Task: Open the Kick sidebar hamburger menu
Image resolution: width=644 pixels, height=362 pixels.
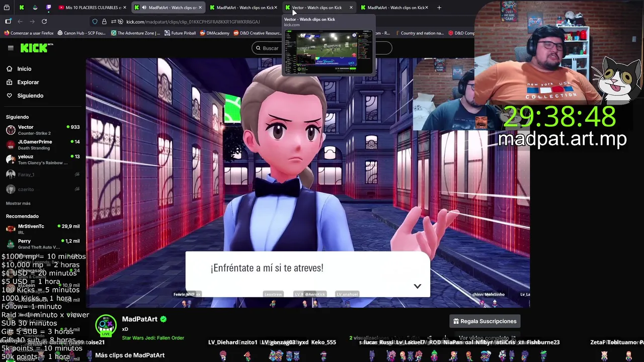Action: tap(11, 48)
